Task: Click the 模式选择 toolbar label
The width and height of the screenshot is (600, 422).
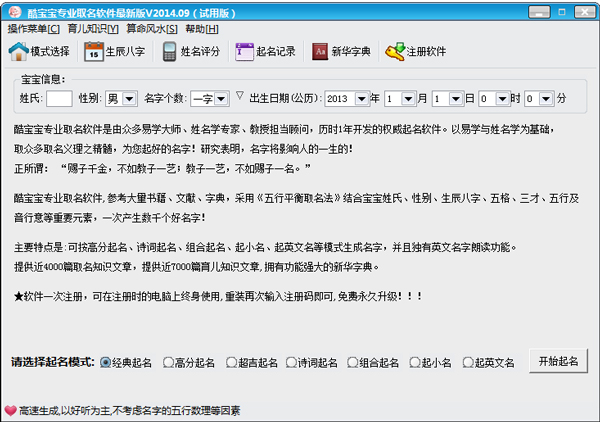Action: 50,51
